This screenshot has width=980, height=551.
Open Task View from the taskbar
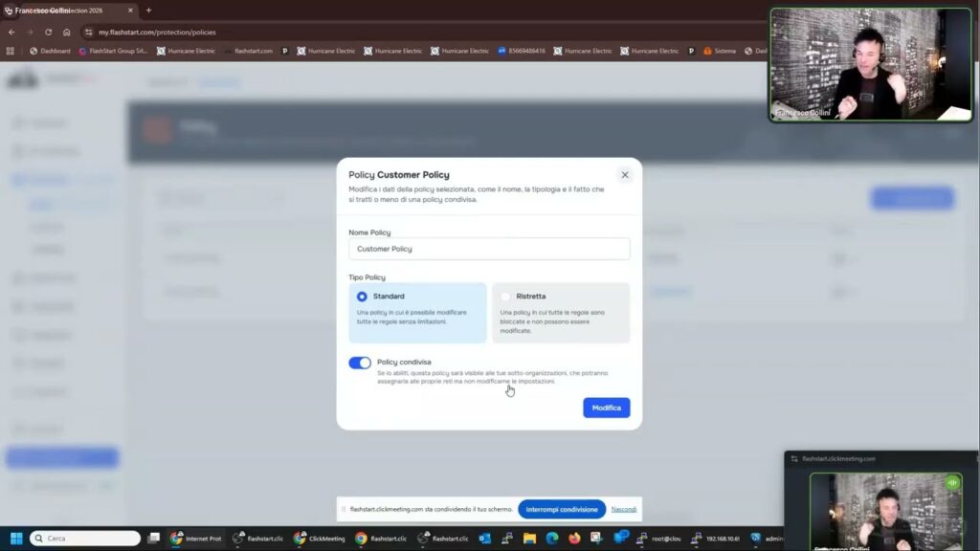click(x=154, y=538)
